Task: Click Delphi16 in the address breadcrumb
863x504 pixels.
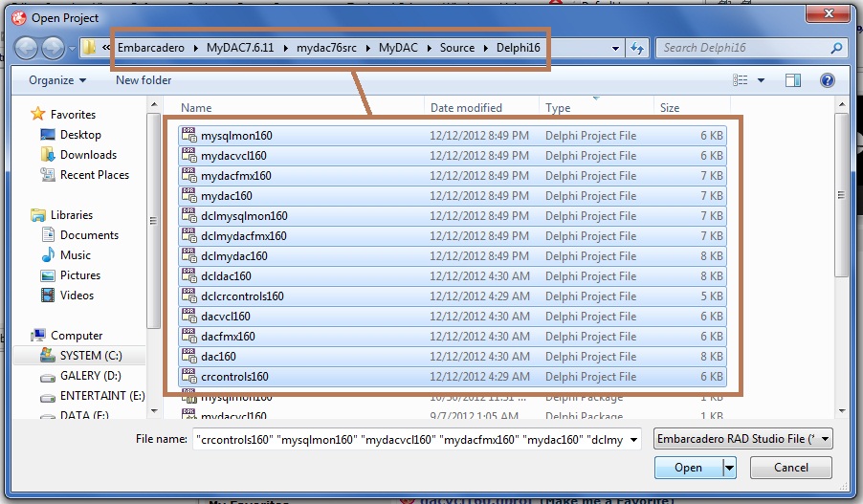Action: coord(518,48)
